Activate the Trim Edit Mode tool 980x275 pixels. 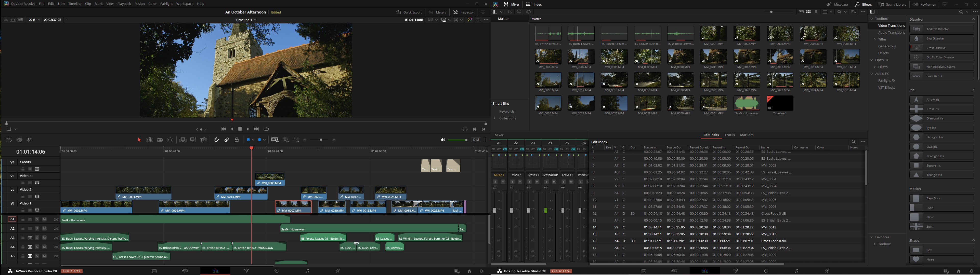[150, 140]
